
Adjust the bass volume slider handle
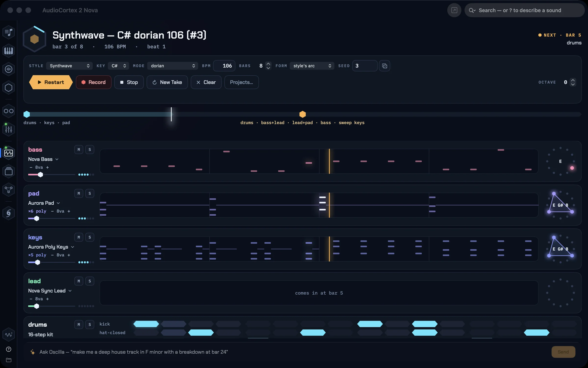point(40,175)
